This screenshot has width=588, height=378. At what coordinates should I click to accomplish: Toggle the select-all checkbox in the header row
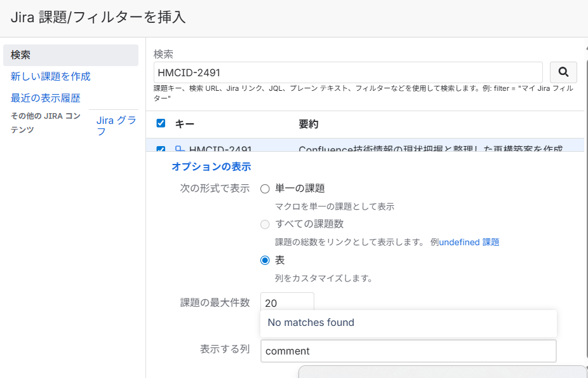(x=161, y=123)
